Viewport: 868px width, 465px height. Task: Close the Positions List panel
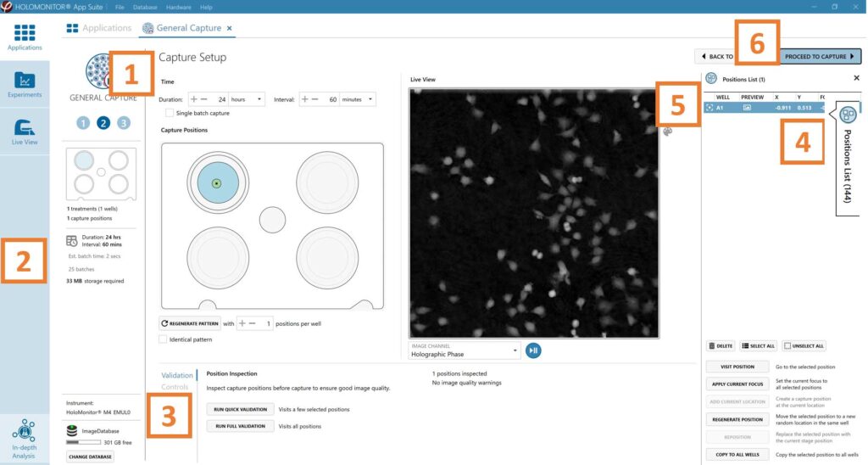856,78
